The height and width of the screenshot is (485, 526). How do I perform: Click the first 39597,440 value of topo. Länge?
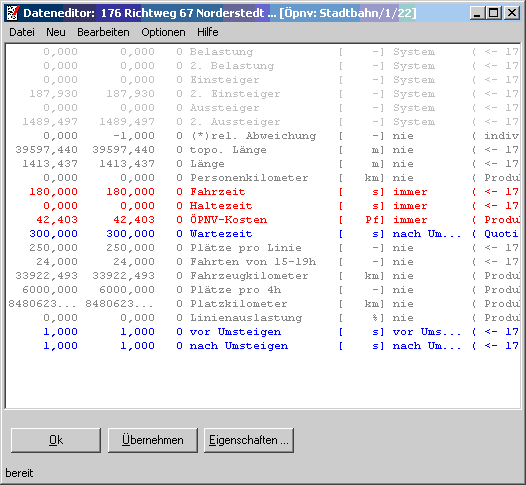coord(46,150)
